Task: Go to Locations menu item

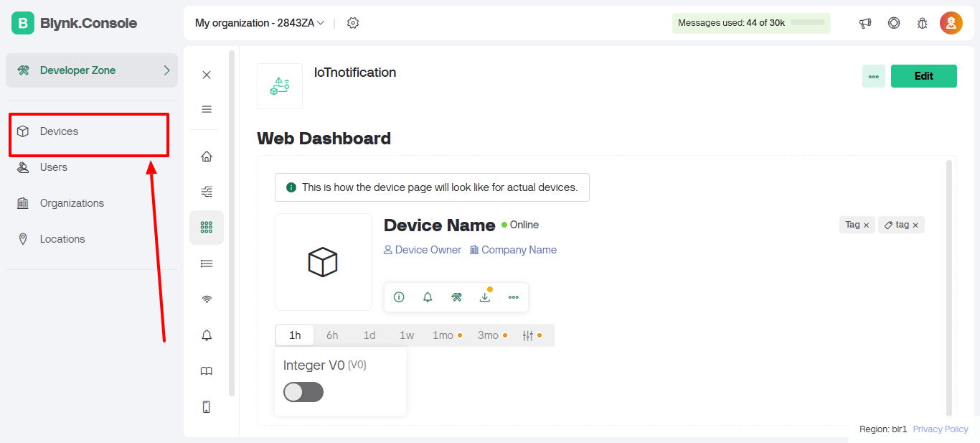Action: 92,239
